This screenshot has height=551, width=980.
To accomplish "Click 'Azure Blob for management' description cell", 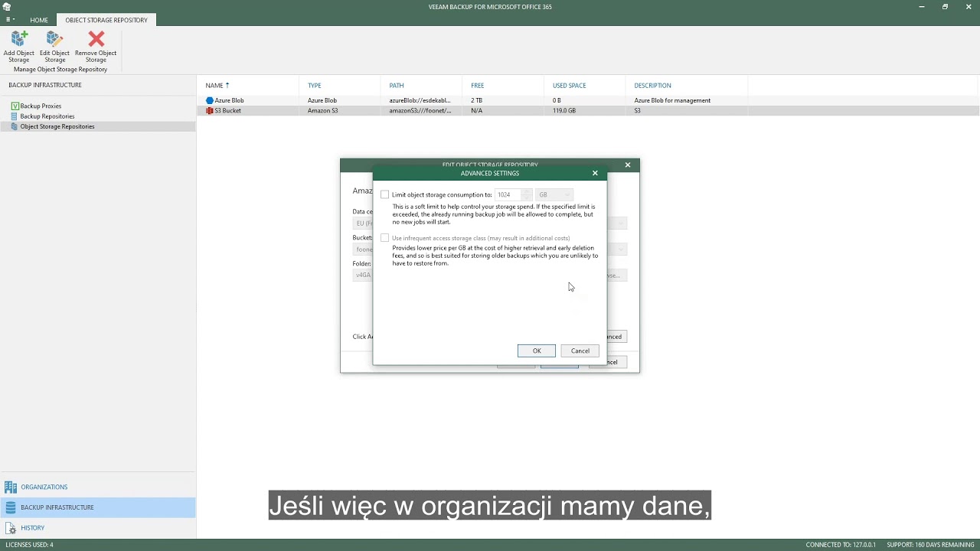I will [x=672, y=100].
